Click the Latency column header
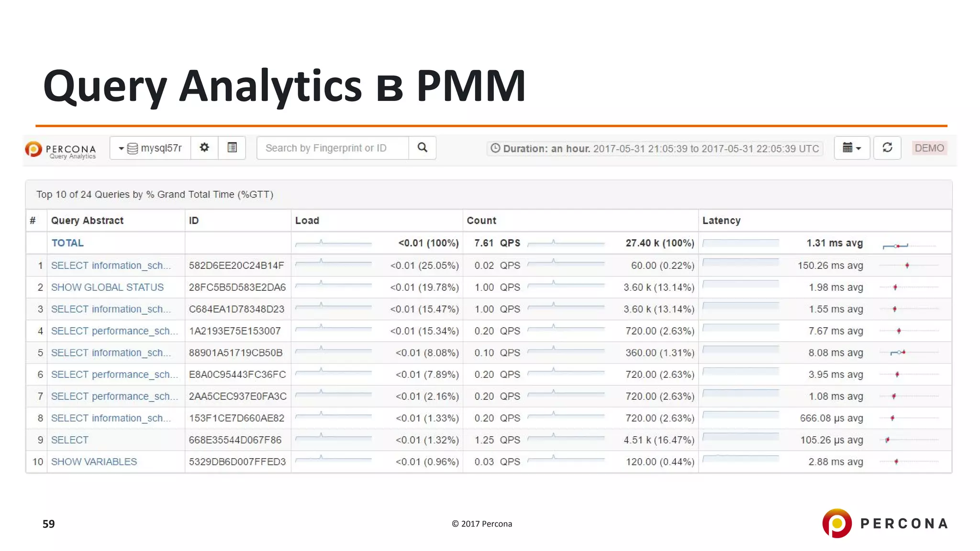Viewport: 980px width, 551px height. coord(721,220)
